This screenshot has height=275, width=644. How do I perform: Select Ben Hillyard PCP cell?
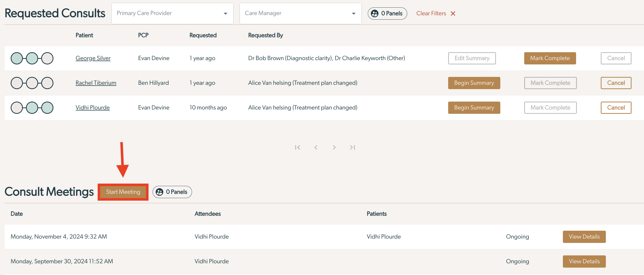[x=153, y=83]
